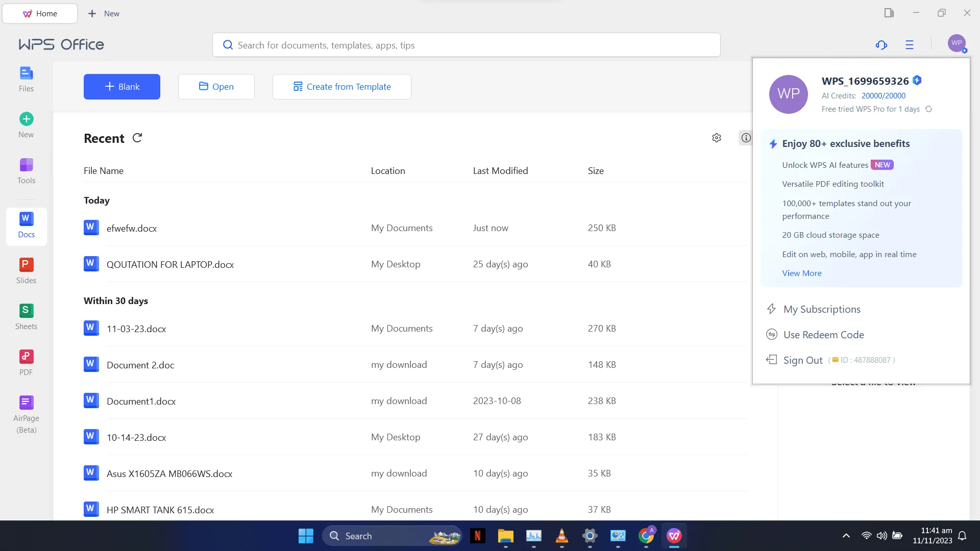Viewport: 980px width, 551px height.
Task: Focus the document search field
Action: 467,45
